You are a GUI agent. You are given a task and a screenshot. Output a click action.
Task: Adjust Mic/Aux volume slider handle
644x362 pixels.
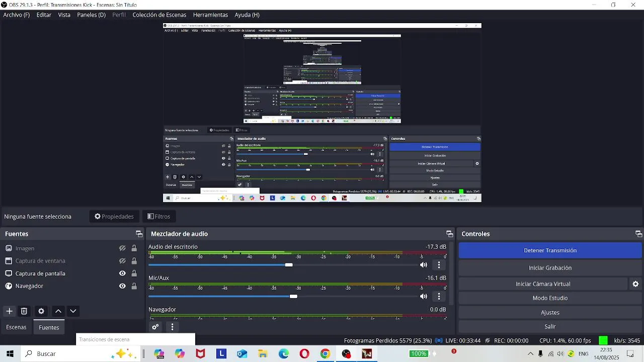pyautogui.click(x=293, y=297)
